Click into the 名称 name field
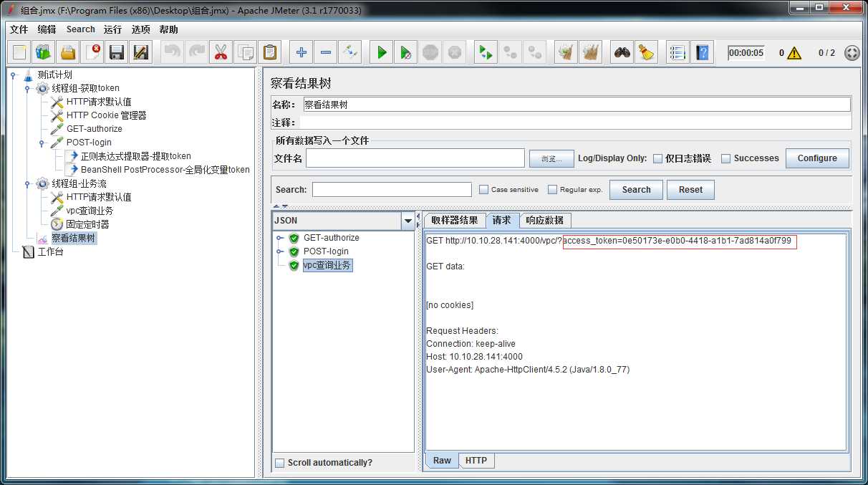 (577, 105)
